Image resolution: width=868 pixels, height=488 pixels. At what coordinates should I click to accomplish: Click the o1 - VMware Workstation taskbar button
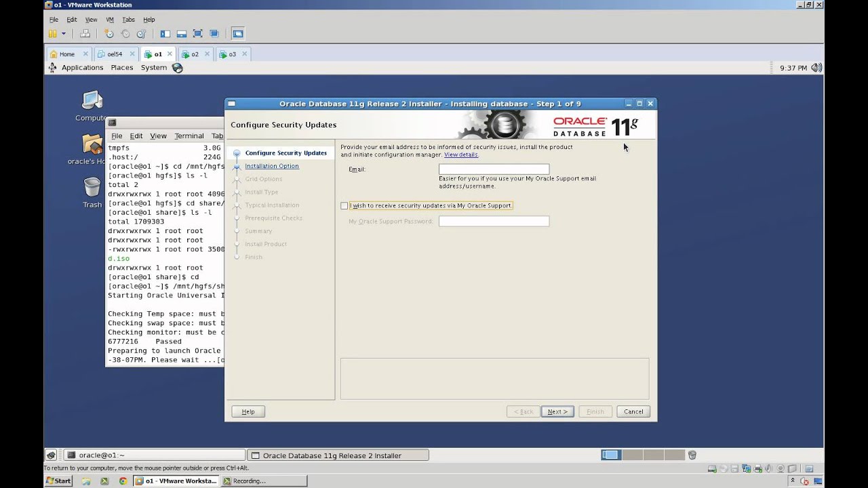pos(176,481)
